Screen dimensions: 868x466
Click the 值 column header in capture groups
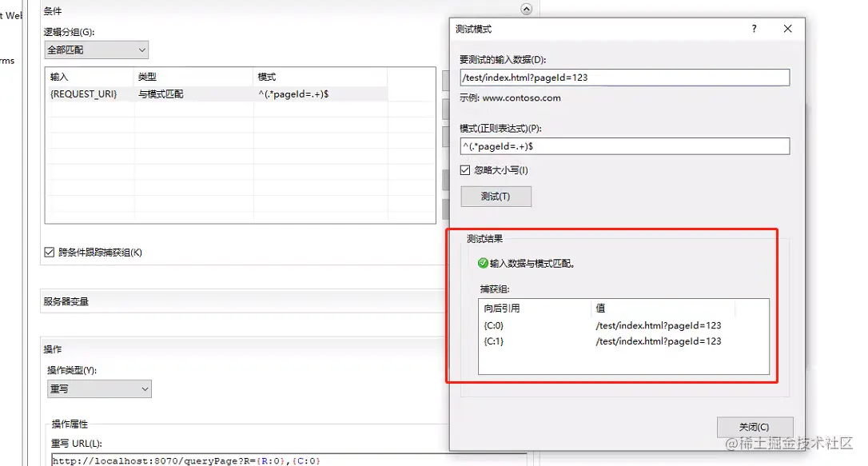point(663,309)
